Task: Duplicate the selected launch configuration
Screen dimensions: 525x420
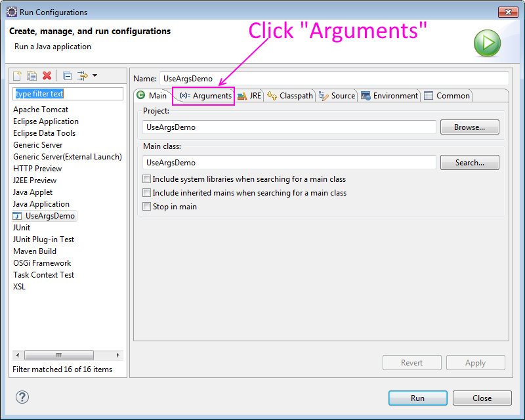Action: pyautogui.click(x=31, y=75)
